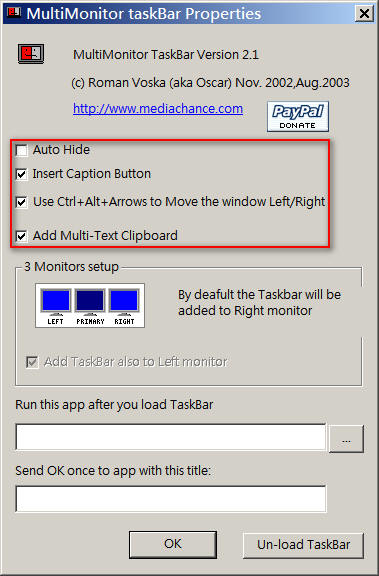The image size is (379, 576).
Task: Select the PRIMARY monitor icon
Action: click(90, 306)
